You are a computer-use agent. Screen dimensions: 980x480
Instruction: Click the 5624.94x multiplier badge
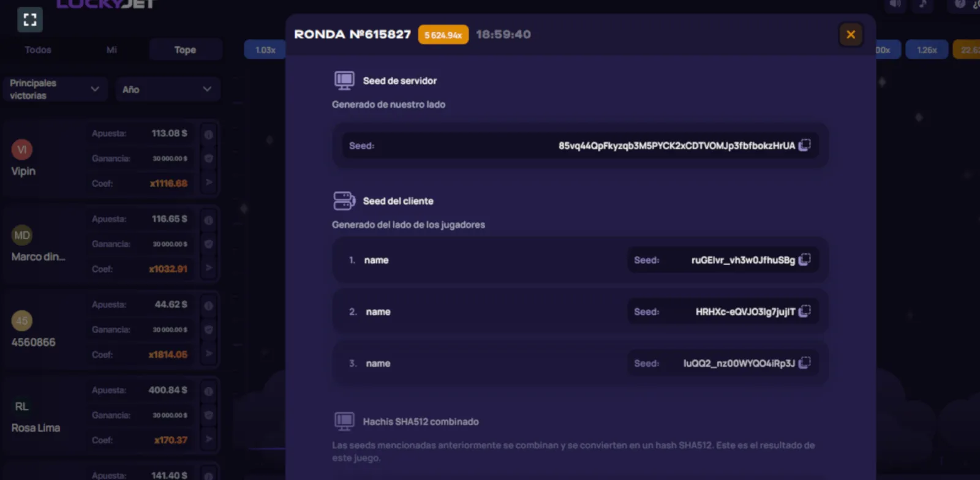coord(443,35)
